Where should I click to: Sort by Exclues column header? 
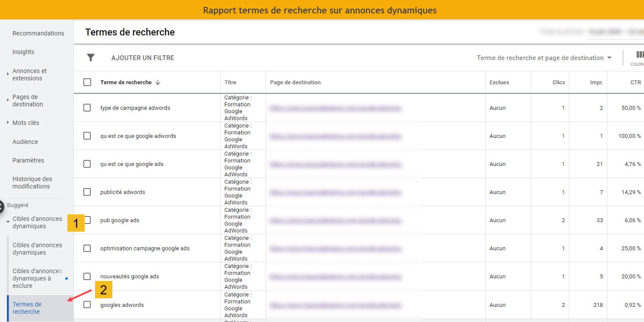click(x=499, y=83)
